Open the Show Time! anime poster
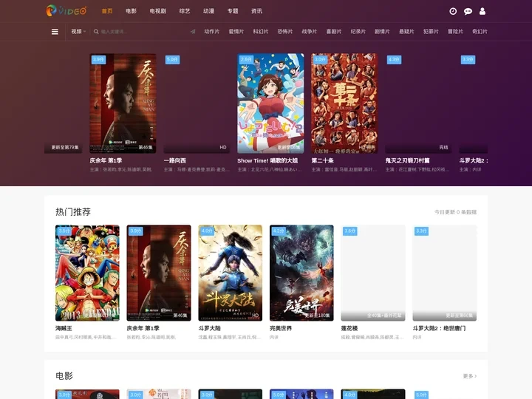This screenshot has width=532, height=399. click(x=270, y=103)
